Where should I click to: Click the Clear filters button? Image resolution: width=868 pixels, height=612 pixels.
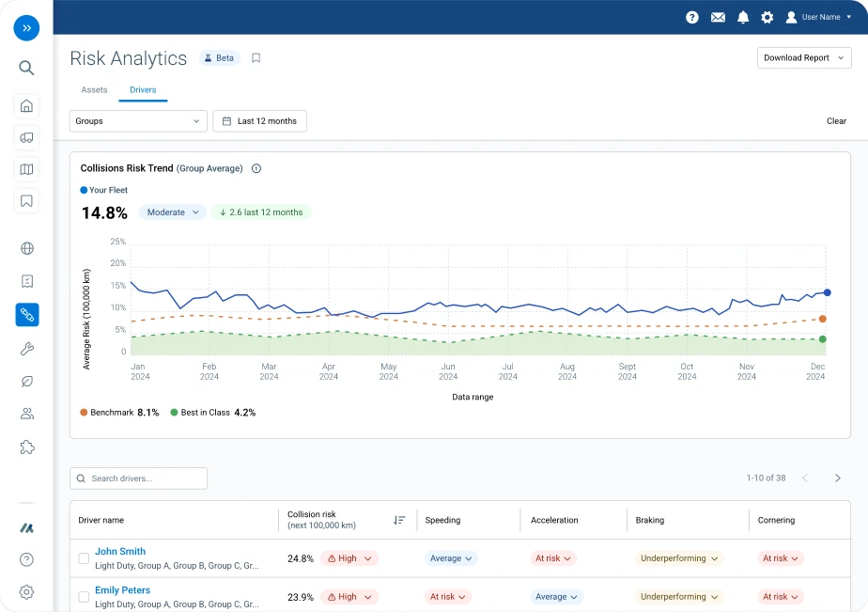click(x=836, y=121)
